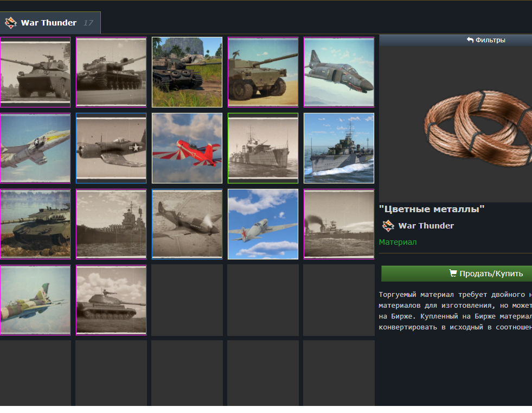The image size is (532, 413).
Task: Select red racing plane item
Action: [x=187, y=148]
